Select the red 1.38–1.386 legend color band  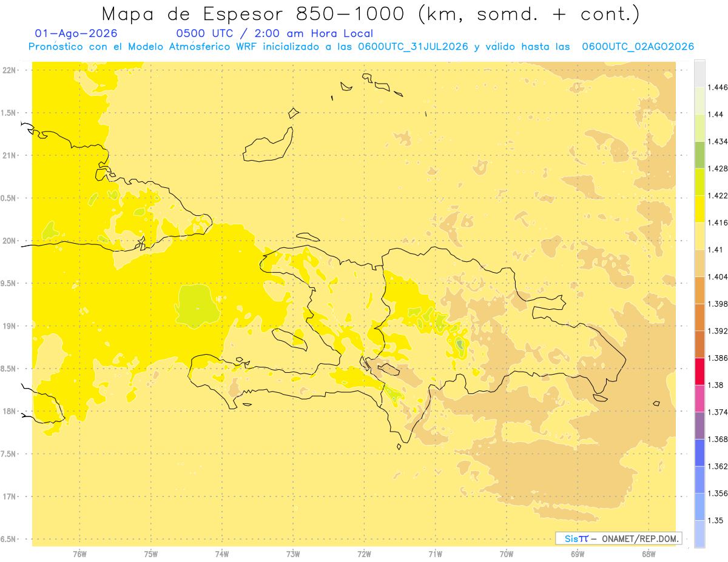[699, 371]
